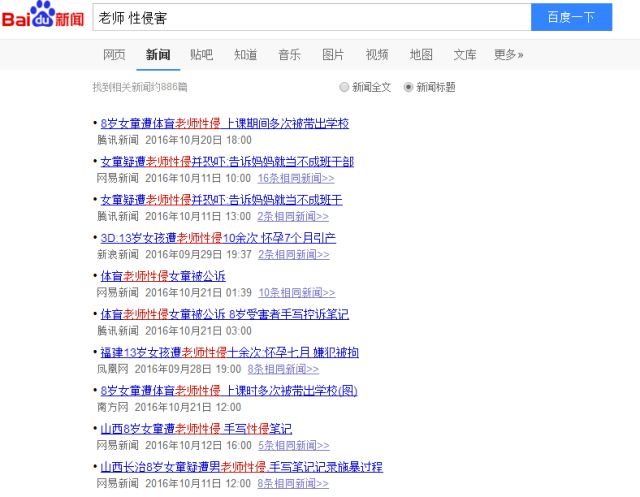Select the 新闻标题 radio button
Image resolution: width=640 pixels, height=497 pixels.
[x=408, y=87]
